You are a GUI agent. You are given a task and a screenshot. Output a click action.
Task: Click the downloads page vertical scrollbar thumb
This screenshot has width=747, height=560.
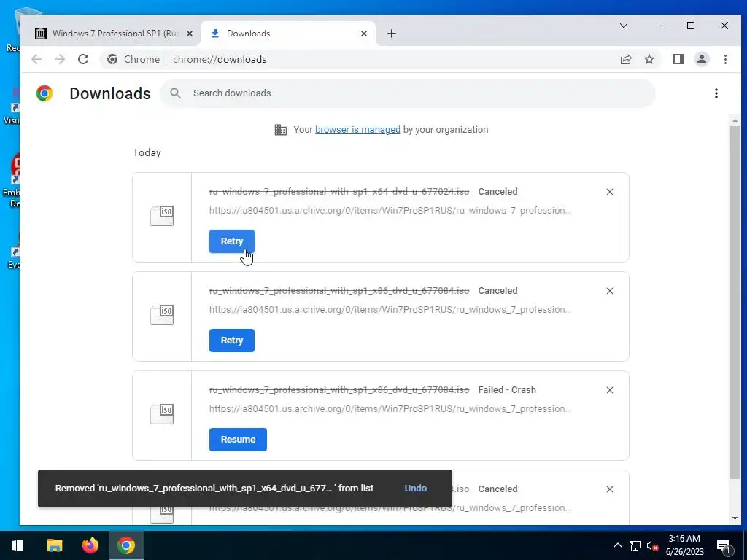[735, 303]
